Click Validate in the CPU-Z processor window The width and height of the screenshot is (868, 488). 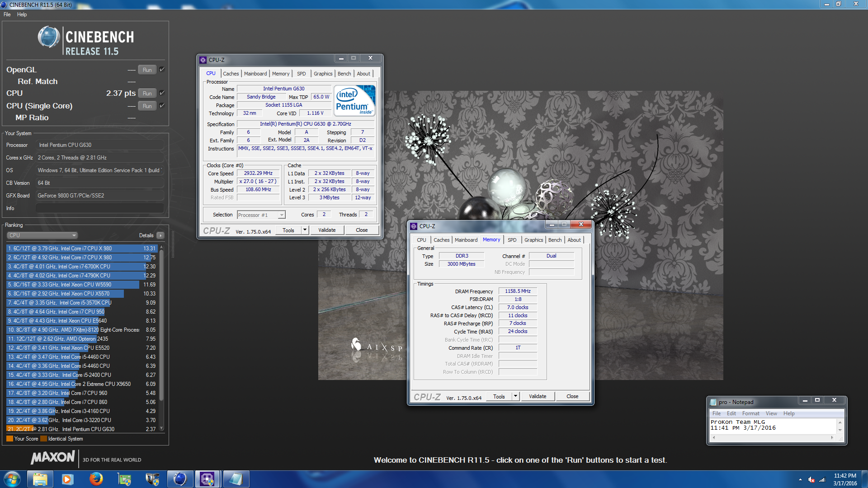tap(327, 230)
